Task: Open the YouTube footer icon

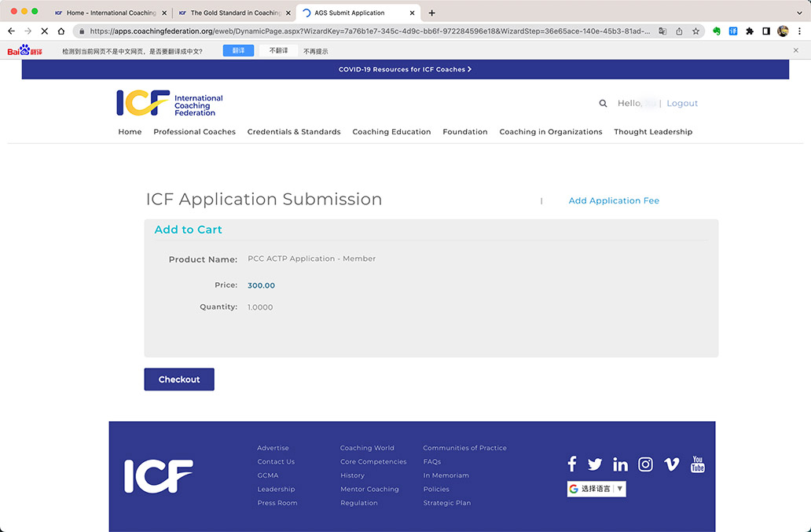Action: [x=697, y=464]
